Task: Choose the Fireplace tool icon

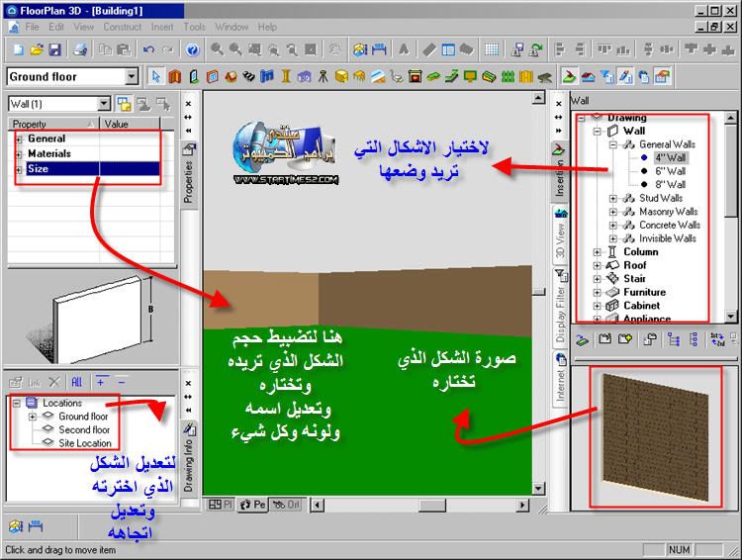Action: tap(415, 77)
